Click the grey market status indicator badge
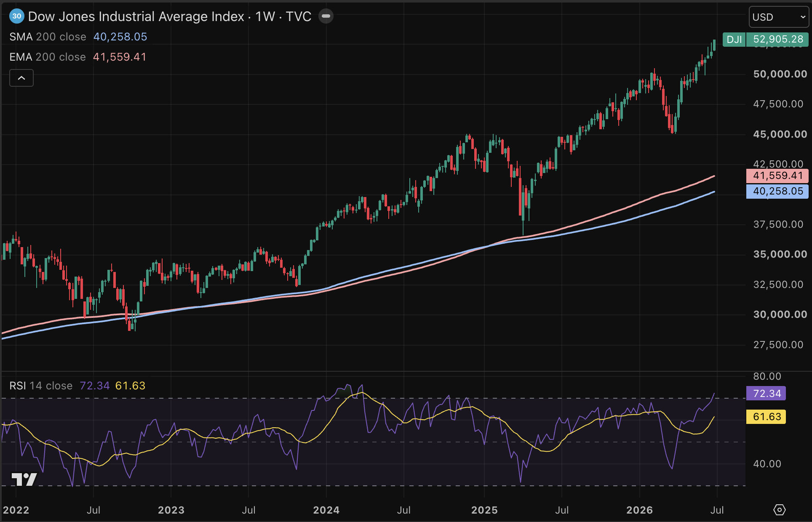This screenshot has height=522, width=812. coord(326,16)
